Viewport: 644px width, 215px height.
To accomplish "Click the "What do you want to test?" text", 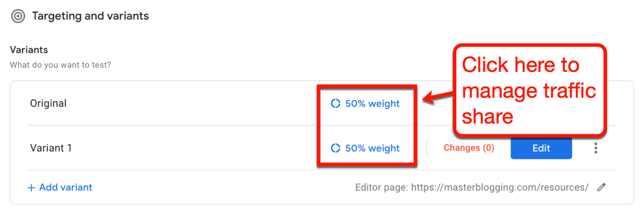I will 60,66.
